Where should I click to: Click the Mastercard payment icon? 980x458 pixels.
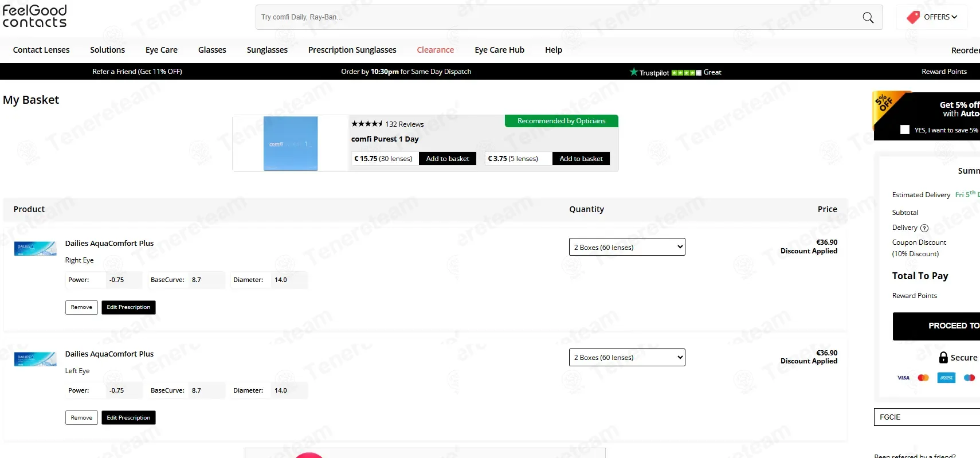pyautogui.click(x=923, y=378)
